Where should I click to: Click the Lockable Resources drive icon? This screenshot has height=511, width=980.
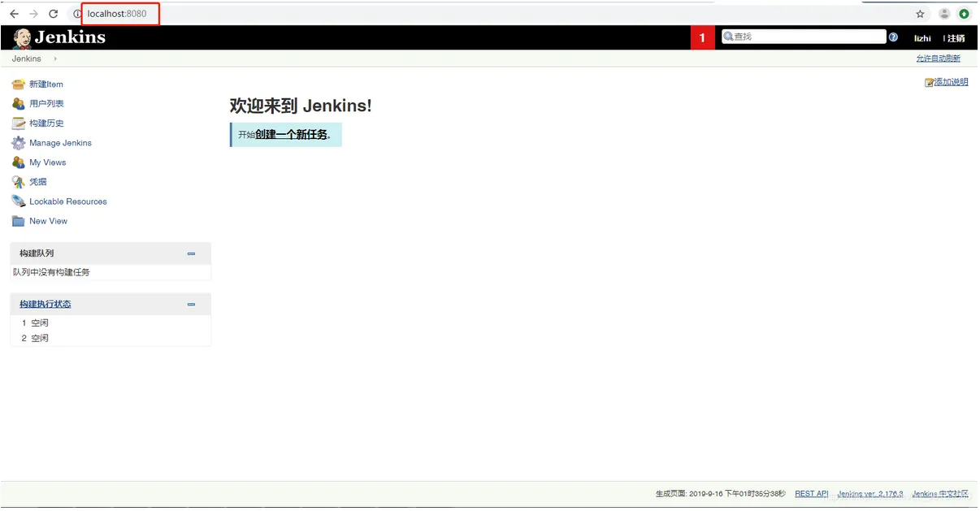point(19,201)
